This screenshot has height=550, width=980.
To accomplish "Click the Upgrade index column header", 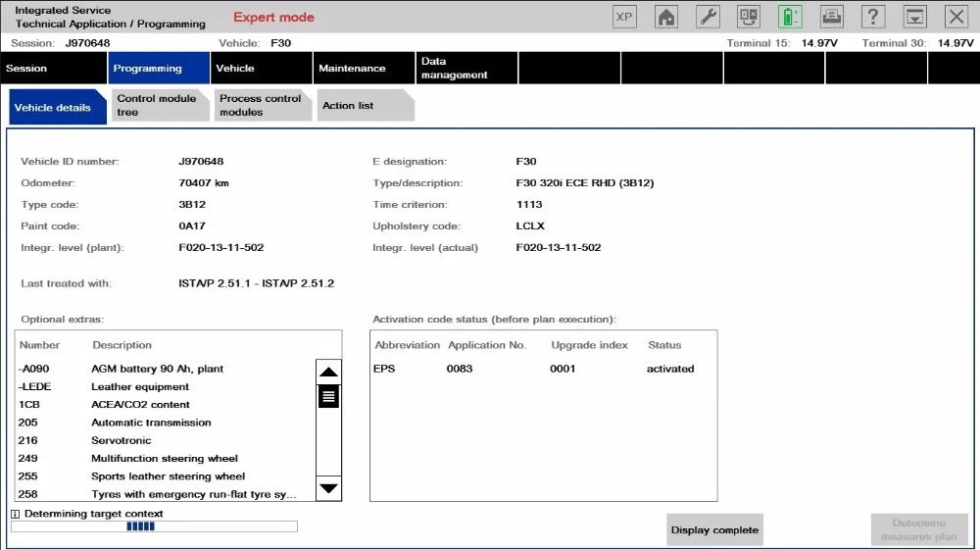I will tap(589, 345).
